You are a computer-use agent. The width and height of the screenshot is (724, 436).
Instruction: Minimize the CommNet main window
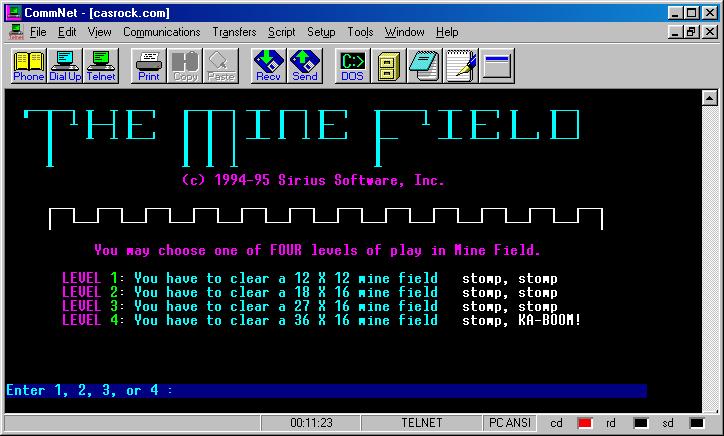pos(675,13)
